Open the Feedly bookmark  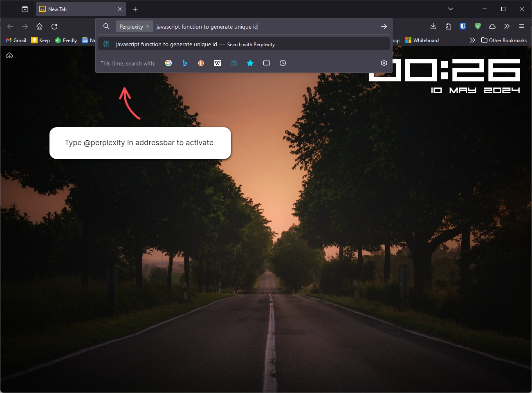point(66,40)
